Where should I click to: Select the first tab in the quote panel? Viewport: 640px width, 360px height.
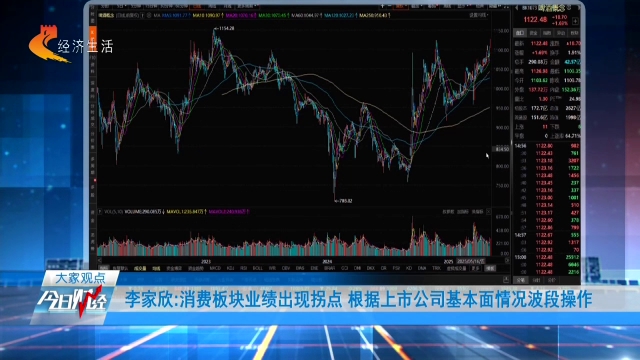click(520, 33)
